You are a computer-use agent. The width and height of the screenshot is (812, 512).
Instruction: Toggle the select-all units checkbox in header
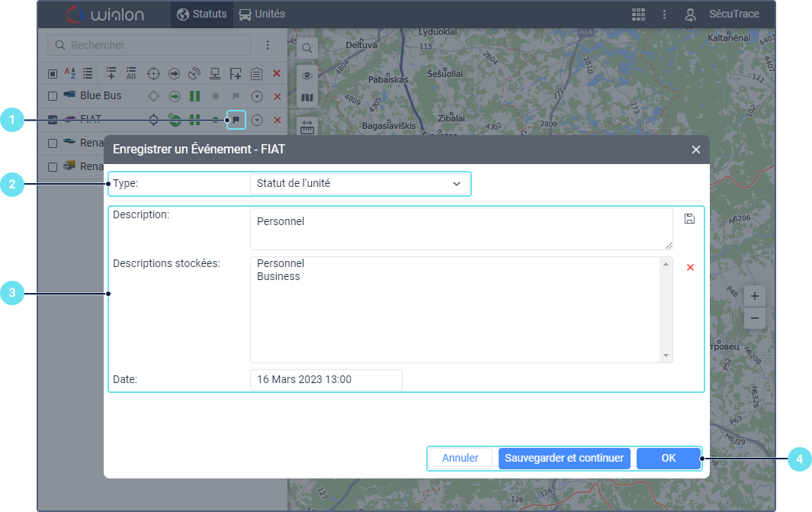coord(53,73)
